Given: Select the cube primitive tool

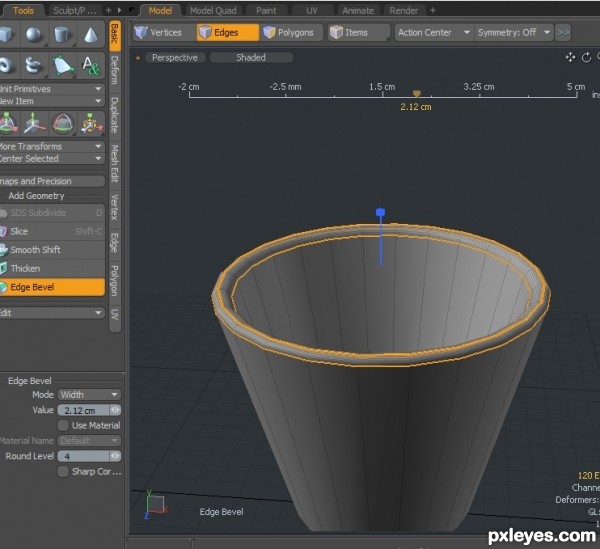Looking at the screenshot, I should [8, 35].
